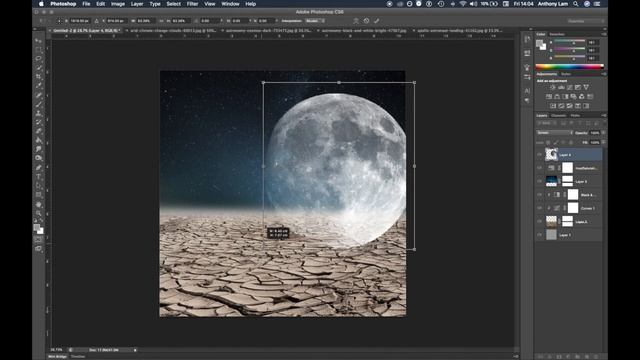Open the Color panel flyout menu

604,34
